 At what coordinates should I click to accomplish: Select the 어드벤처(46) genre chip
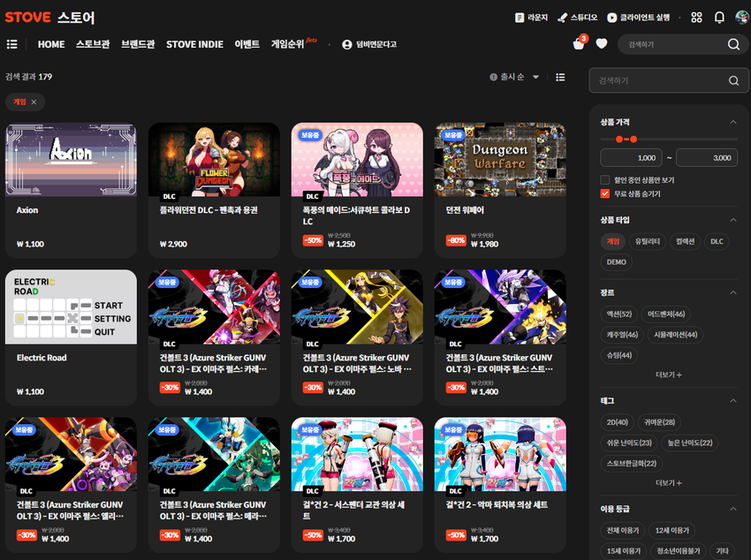(x=666, y=314)
